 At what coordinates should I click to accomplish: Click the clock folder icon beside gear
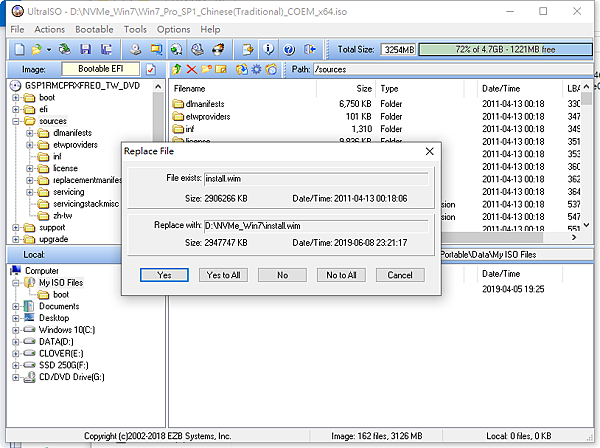[x=271, y=69]
